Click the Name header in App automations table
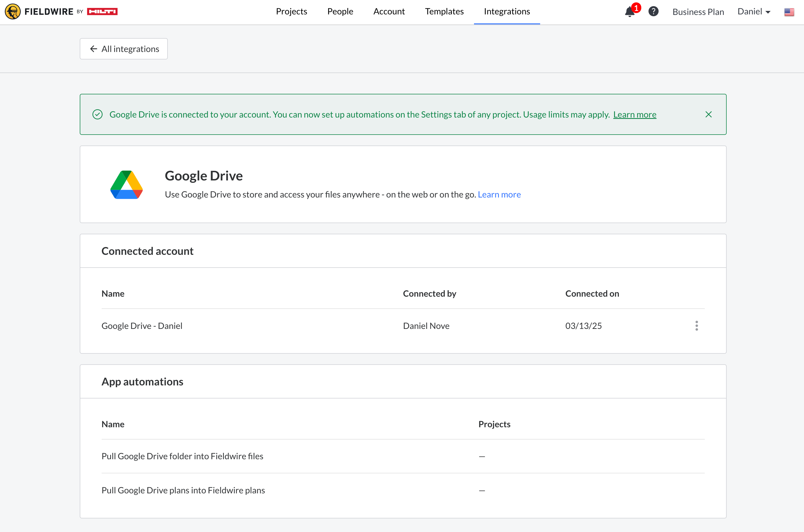The height and width of the screenshot is (532, 804). [x=113, y=424]
